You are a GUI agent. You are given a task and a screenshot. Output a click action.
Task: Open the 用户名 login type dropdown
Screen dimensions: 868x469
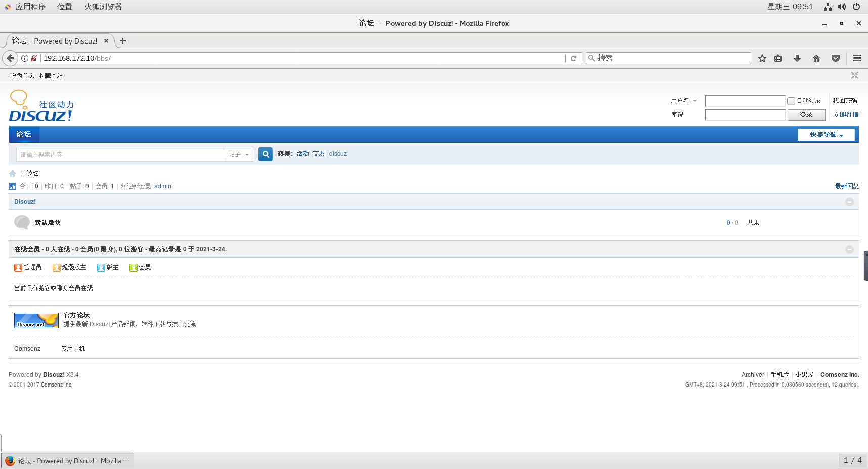(684, 101)
